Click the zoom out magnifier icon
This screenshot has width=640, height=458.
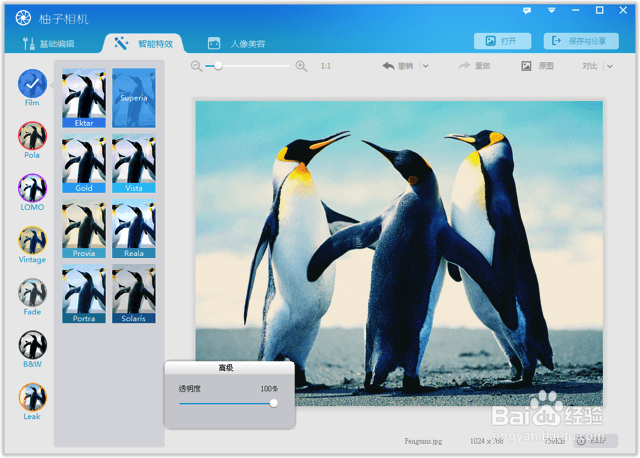tap(196, 66)
